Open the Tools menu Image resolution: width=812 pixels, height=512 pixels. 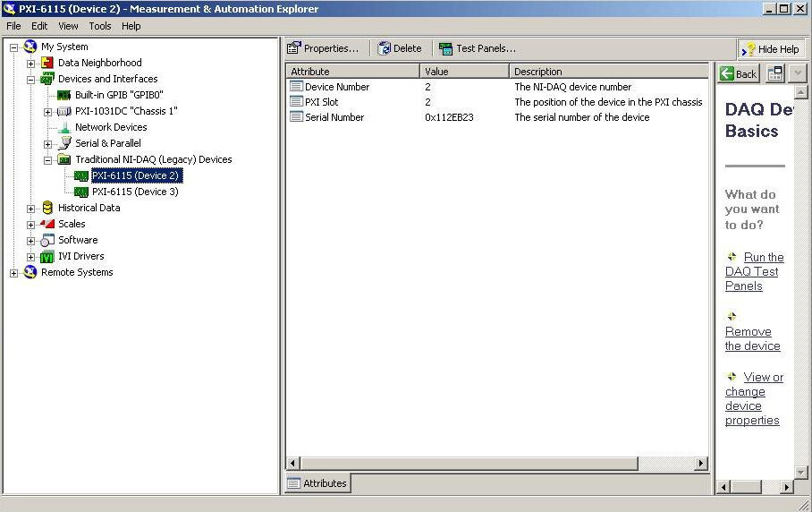point(100,26)
